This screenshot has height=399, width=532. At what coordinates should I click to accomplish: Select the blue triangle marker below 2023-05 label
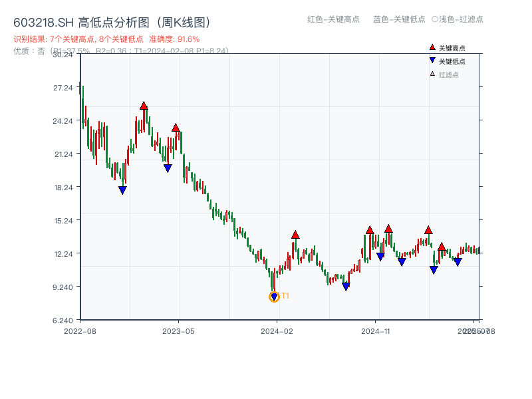point(166,167)
